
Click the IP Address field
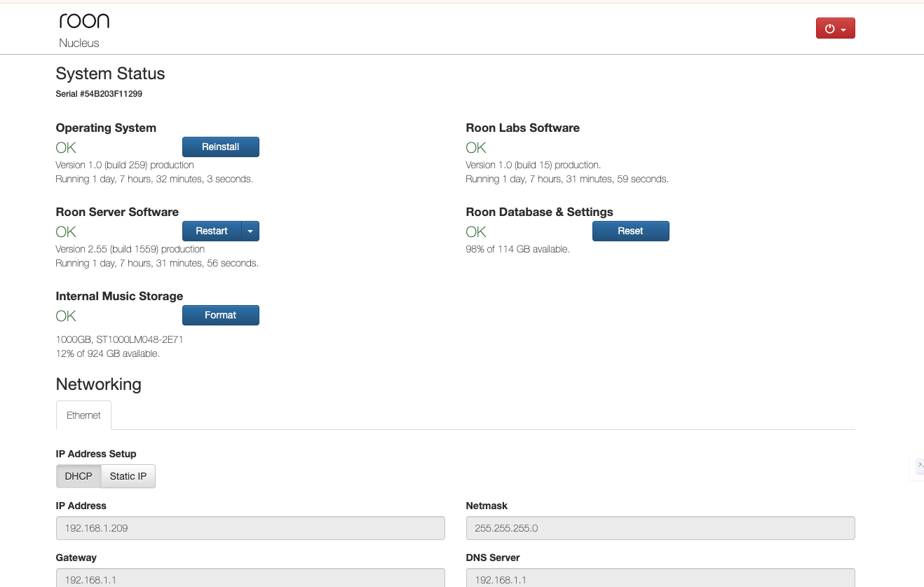coord(250,528)
